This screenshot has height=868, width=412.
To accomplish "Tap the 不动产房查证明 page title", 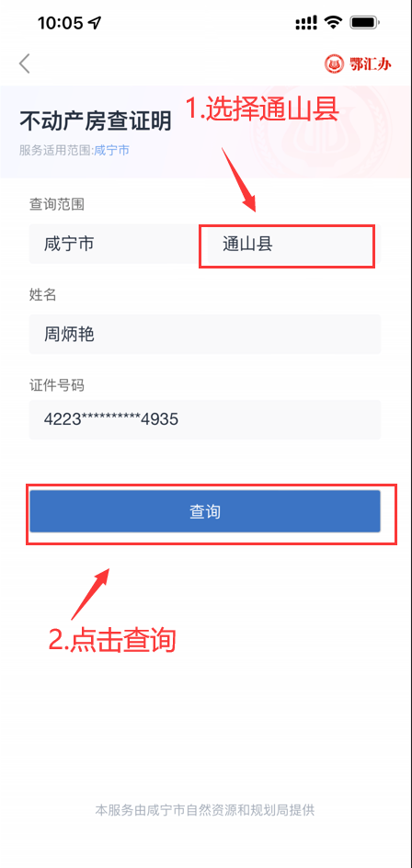I will pyautogui.click(x=96, y=121).
